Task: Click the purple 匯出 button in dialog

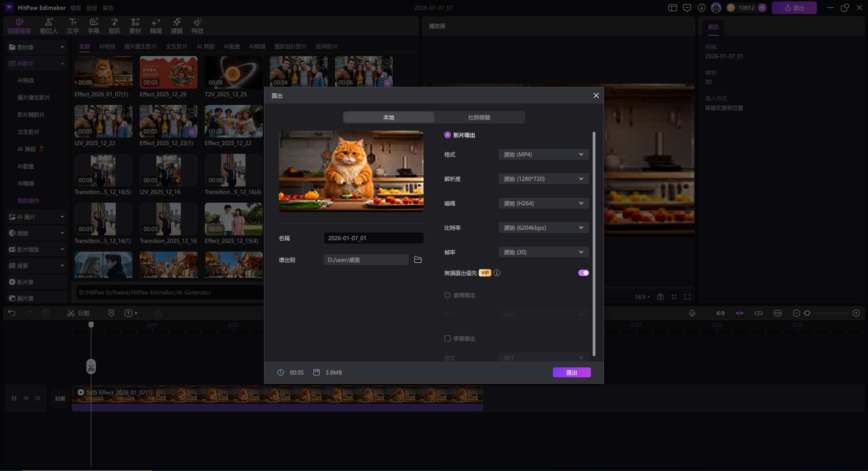Action: [571, 372]
